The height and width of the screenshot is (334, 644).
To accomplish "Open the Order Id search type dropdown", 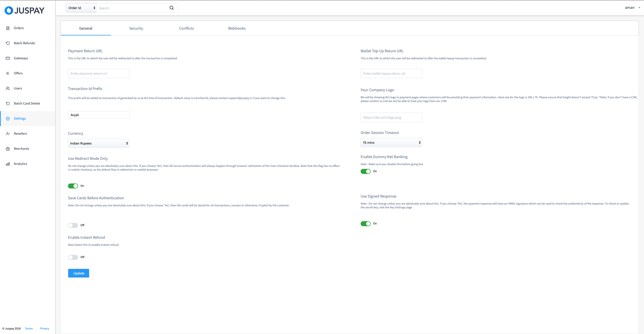I will click(81, 8).
